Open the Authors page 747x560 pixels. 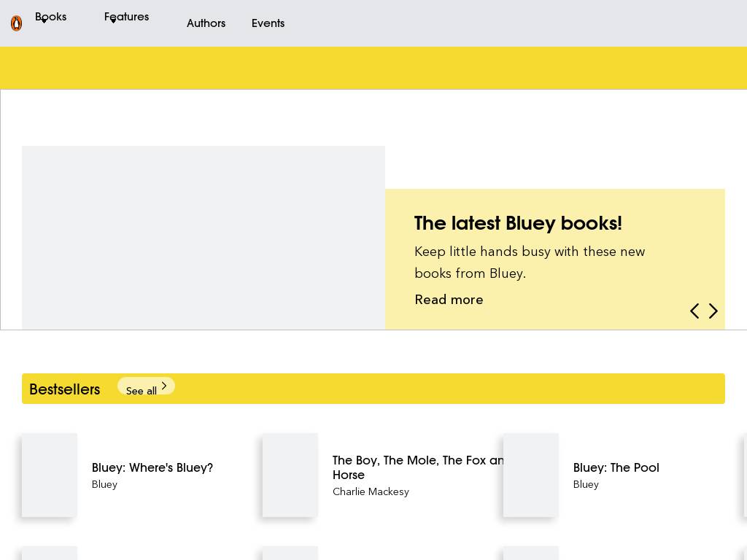coord(206,23)
